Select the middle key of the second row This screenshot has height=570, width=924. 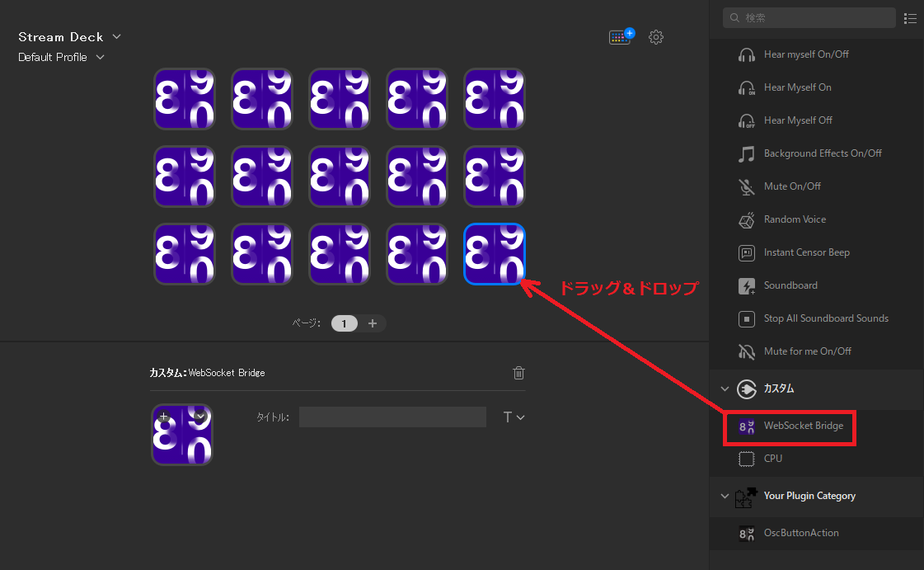[340, 177]
